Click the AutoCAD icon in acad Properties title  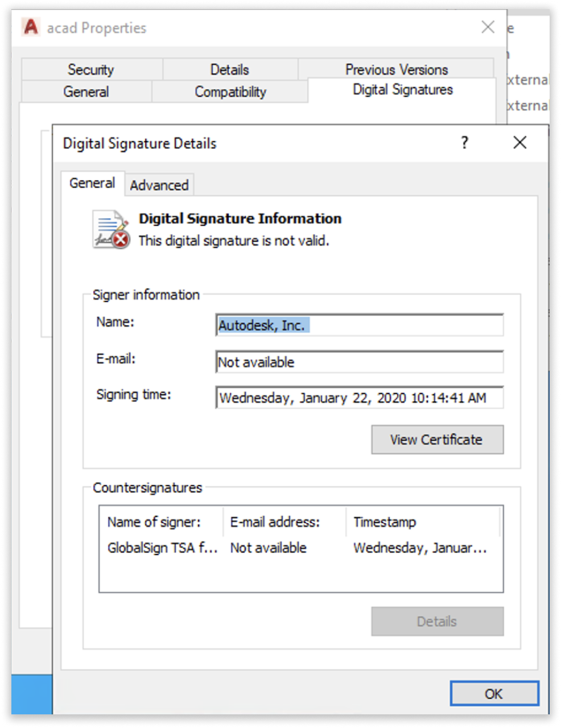[31, 27]
